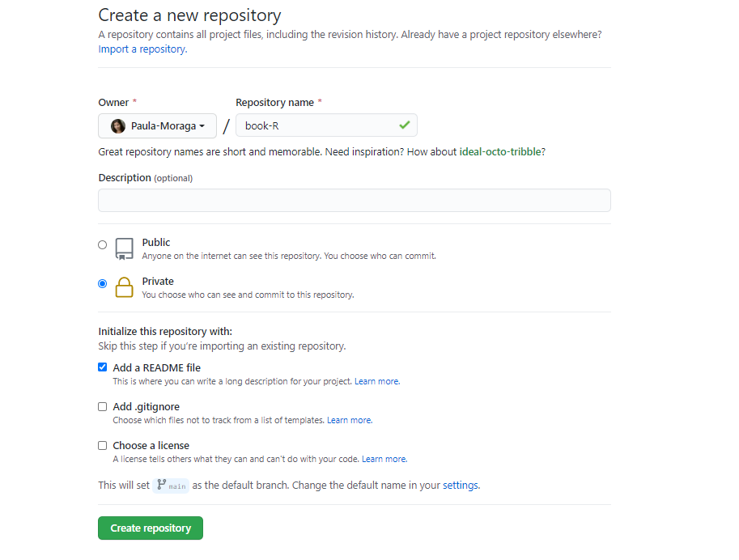The image size is (739, 560).
Task: Click the Description input field
Action: point(355,201)
